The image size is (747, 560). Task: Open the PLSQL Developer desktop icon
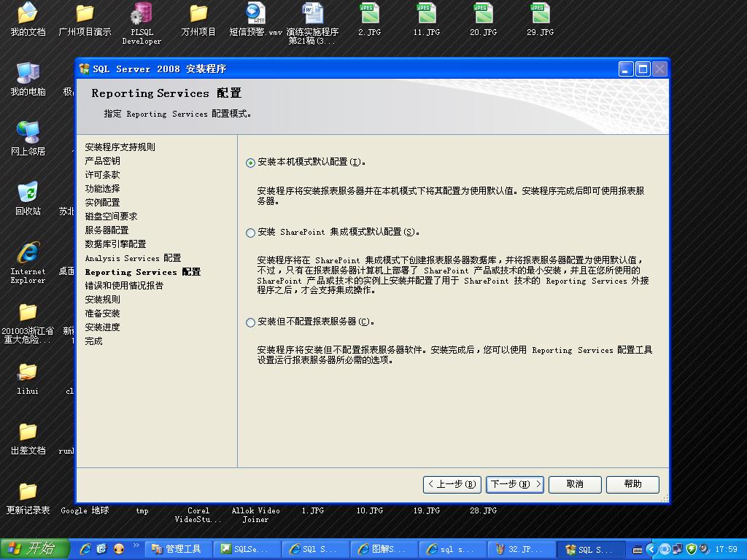[142, 15]
